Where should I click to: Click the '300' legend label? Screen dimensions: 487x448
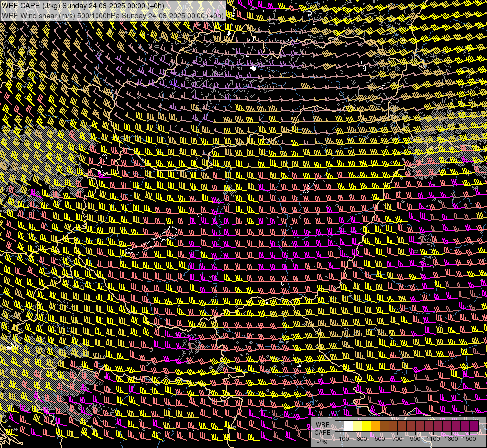tap(362, 439)
